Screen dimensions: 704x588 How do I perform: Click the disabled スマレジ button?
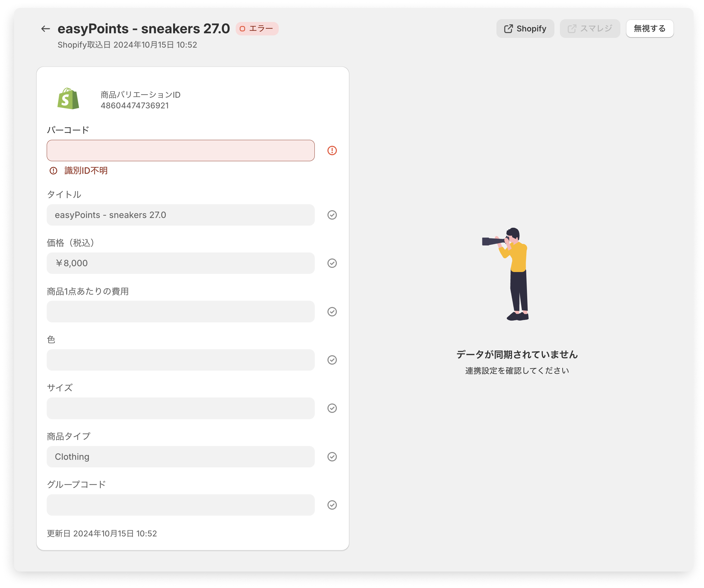590,28
